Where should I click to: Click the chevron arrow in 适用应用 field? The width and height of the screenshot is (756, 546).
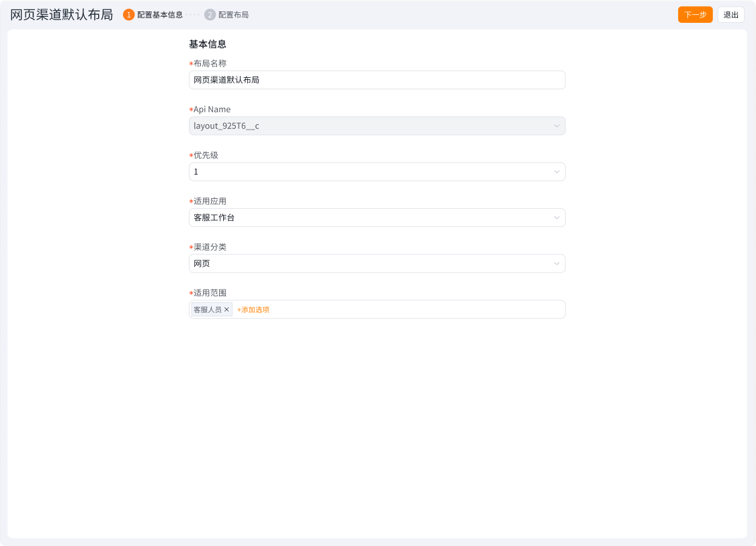(x=556, y=218)
